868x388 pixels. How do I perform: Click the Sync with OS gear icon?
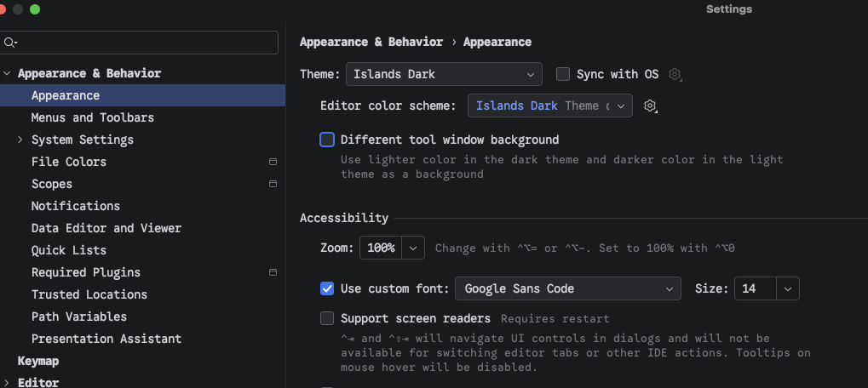click(675, 74)
